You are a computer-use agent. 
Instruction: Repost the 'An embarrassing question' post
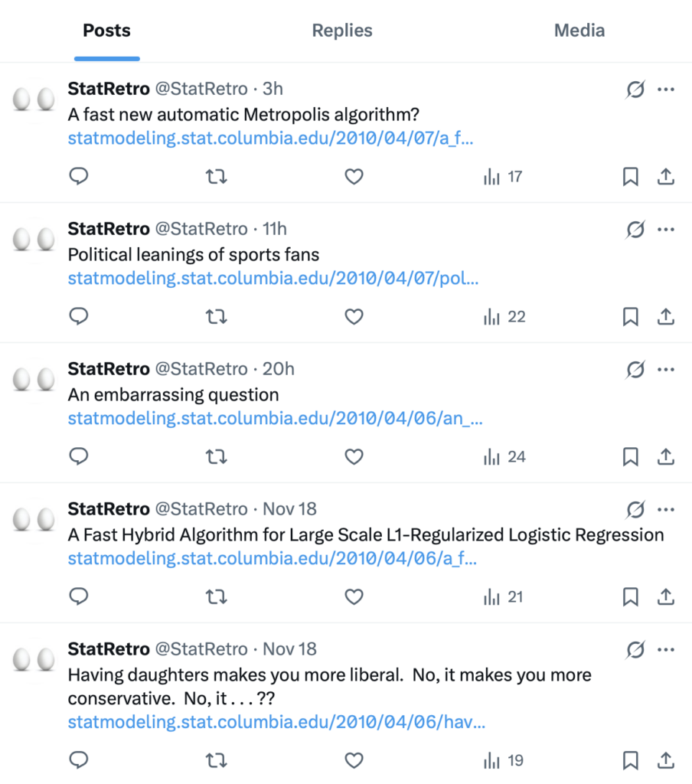click(217, 457)
